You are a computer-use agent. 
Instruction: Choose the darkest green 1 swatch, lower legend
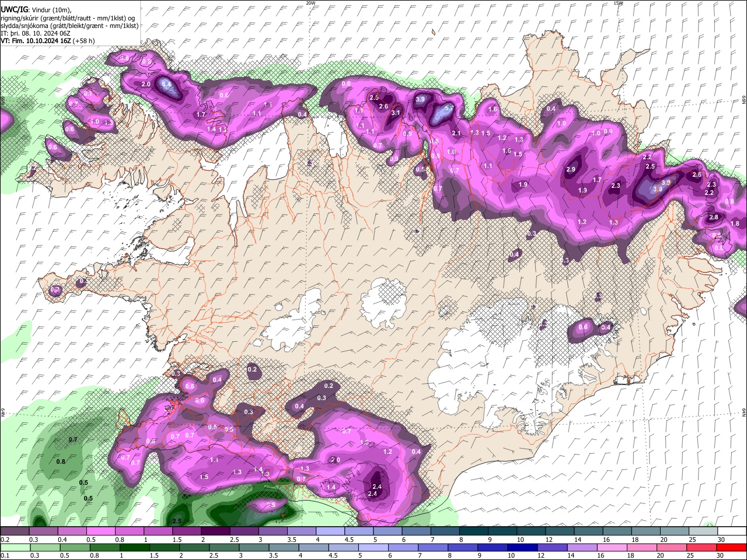pyautogui.click(x=136, y=547)
